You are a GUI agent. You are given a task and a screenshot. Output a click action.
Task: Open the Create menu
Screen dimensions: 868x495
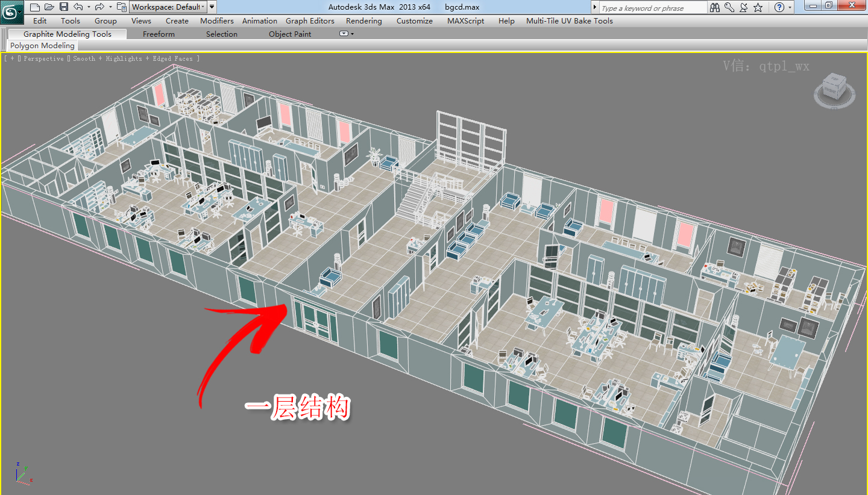(177, 20)
